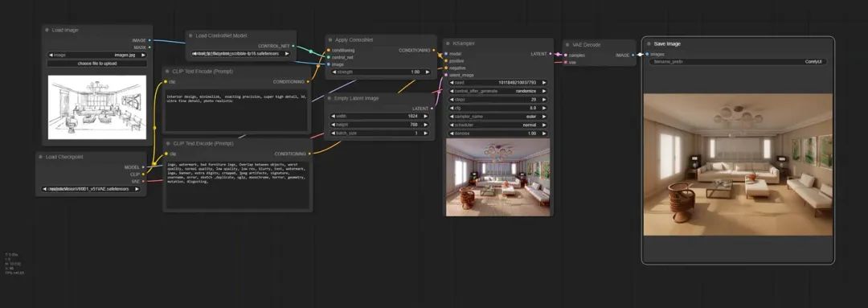Viewport: 868px width, 308px height.
Task: Decrease strength with its left arrow
Action: (x=334, y=72)
